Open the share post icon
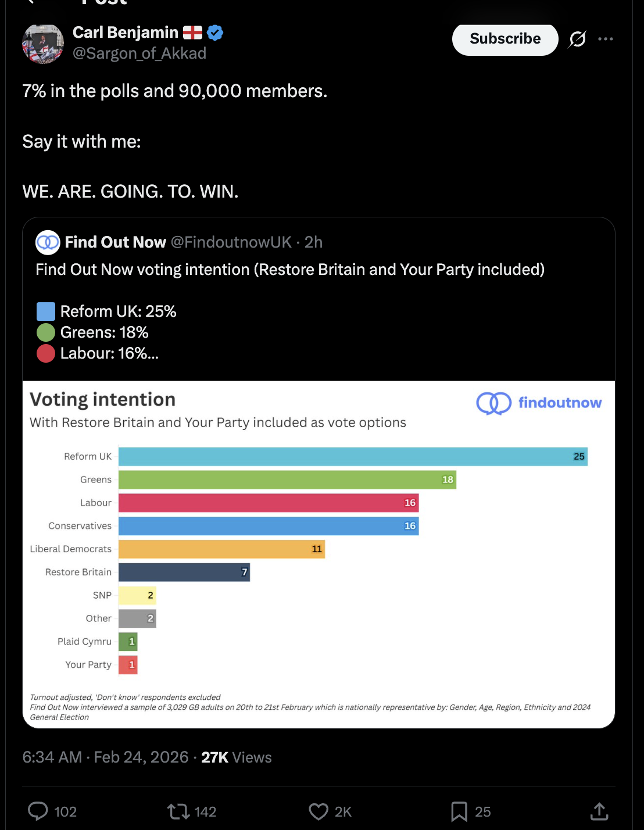Screen dimensions: 644x830 599,811
